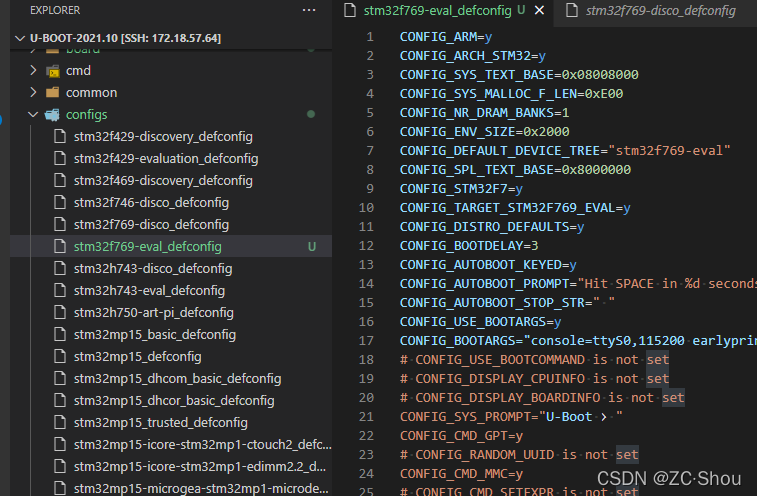The height and width of the screenshot is (496, 757).
Task: Place cursor on CONFIG_ARCH_STM32=y line
Action: click(x=473, y=56)
